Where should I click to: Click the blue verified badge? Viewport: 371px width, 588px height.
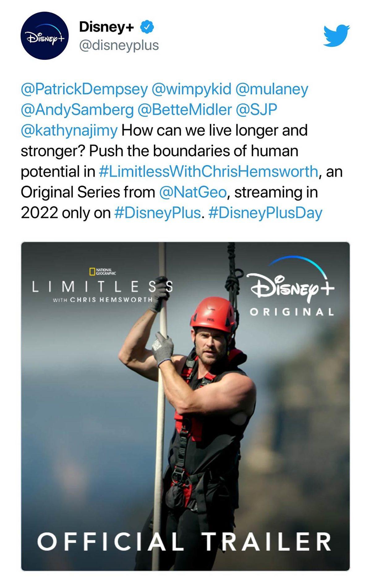[147, 27]
